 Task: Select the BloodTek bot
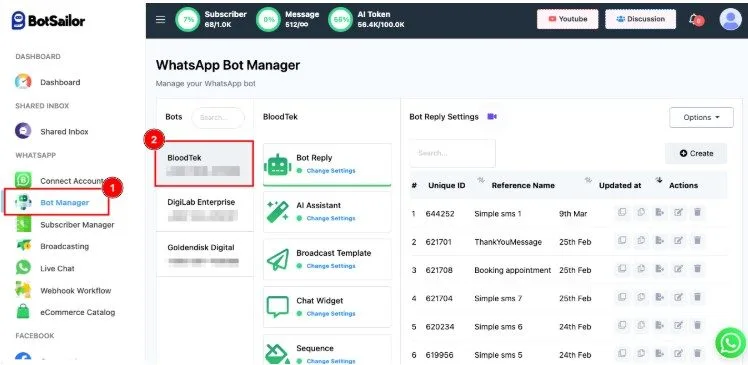coord(204,164)
